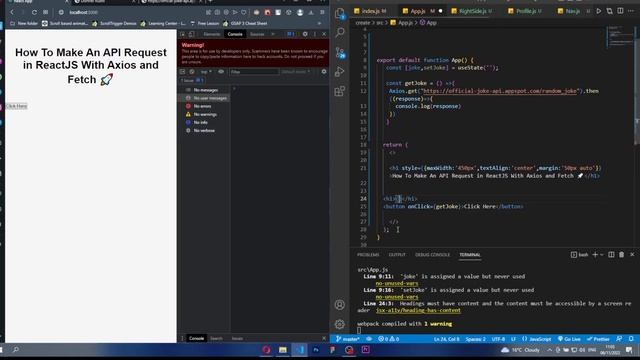Viewport: 640px width, 360px height.
Task: Toggle the console live expression eye icon
Action: pyautogui.click(x=221, y=72)
